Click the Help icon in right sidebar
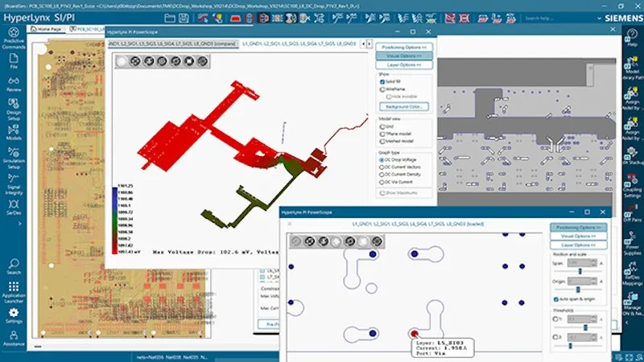Image resolution: width=644 pixels, height=362 pixels. [x=632, y=38]
